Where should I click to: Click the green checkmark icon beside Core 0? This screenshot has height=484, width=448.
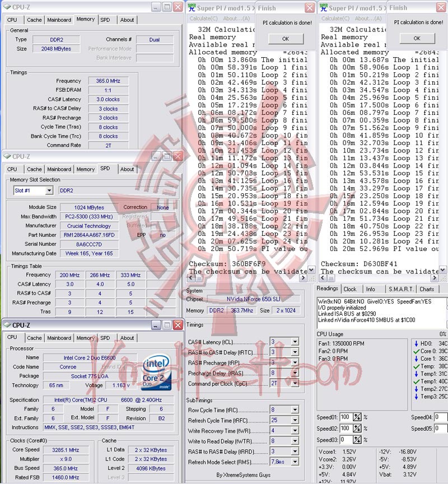point(416,351)
